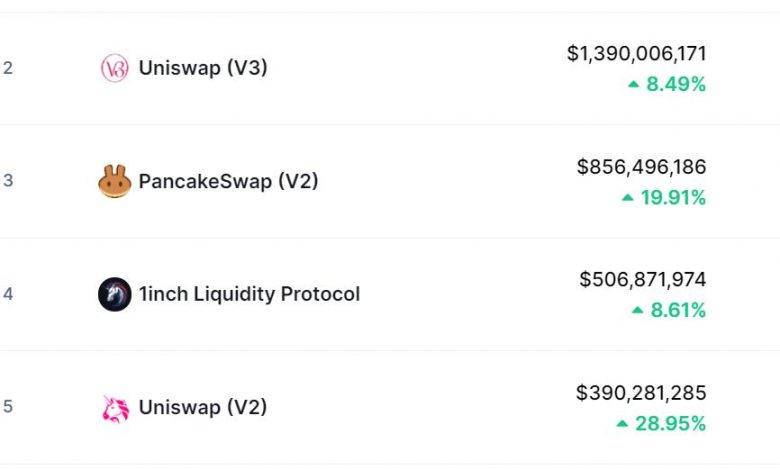Select the $1,390,006,171 volume value
780x470 pixels.
[636, 54]
